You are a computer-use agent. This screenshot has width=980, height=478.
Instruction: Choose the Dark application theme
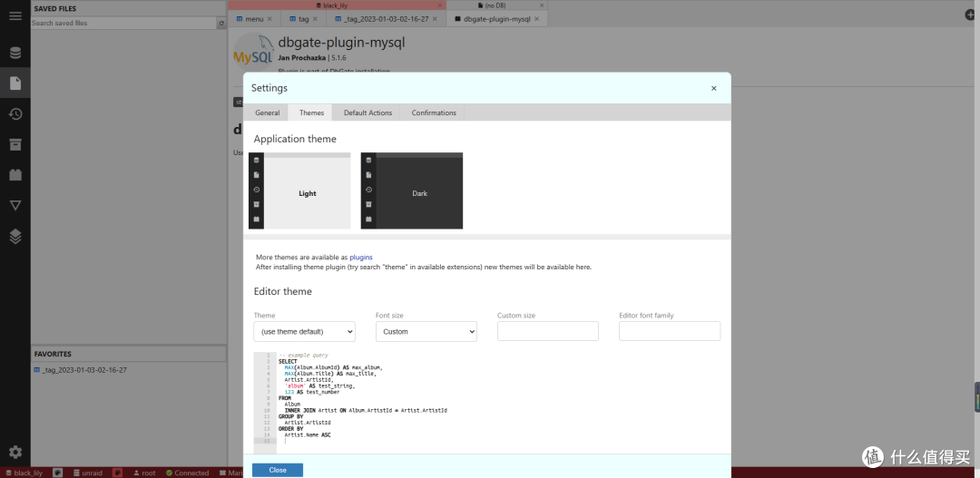[412, 191]
